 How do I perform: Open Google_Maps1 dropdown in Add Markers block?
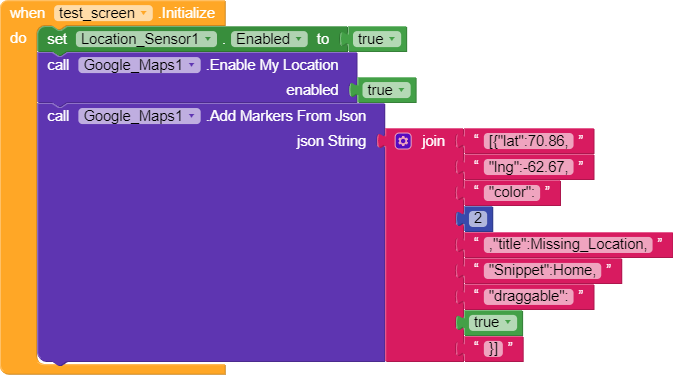[139, 116]
